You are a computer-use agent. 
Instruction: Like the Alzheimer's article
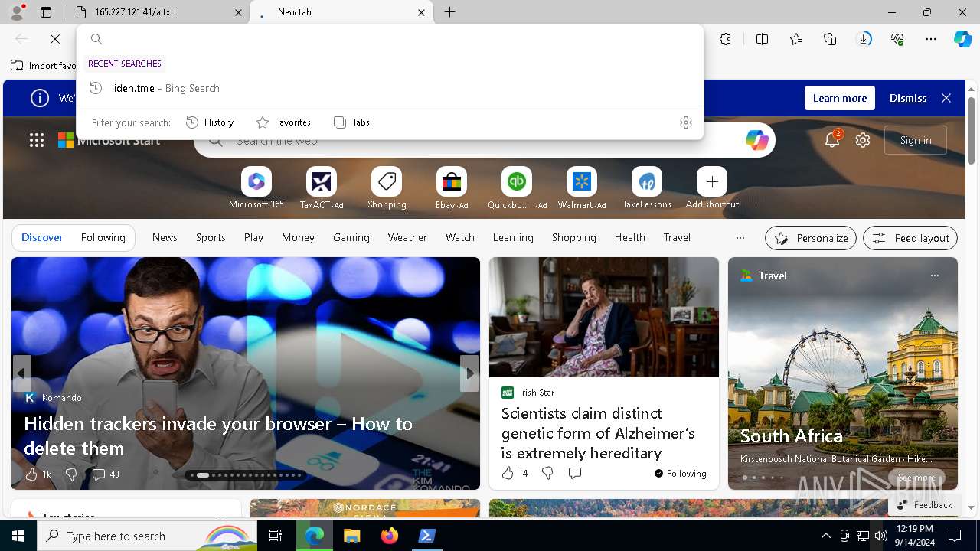pyautogui.click(x=514, y=474)
